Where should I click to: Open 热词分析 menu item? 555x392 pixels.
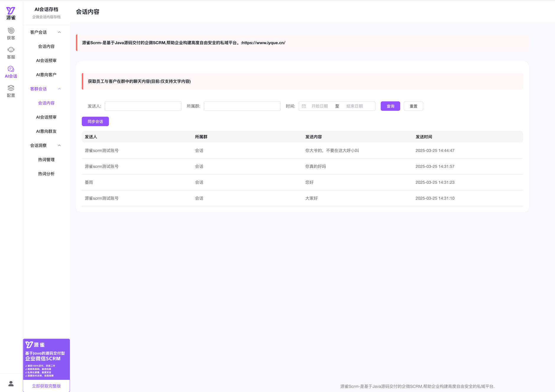pyautogui.click(x=46, y=174)
